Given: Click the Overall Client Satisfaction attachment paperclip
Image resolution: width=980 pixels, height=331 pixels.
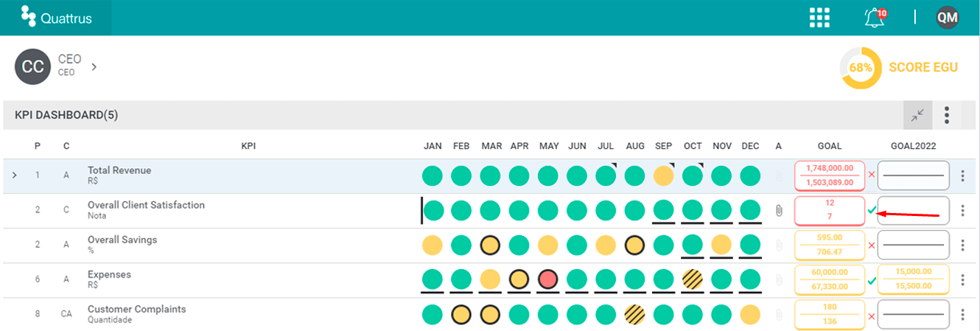Looking at the screenshot, I should [x=779, y=210].
